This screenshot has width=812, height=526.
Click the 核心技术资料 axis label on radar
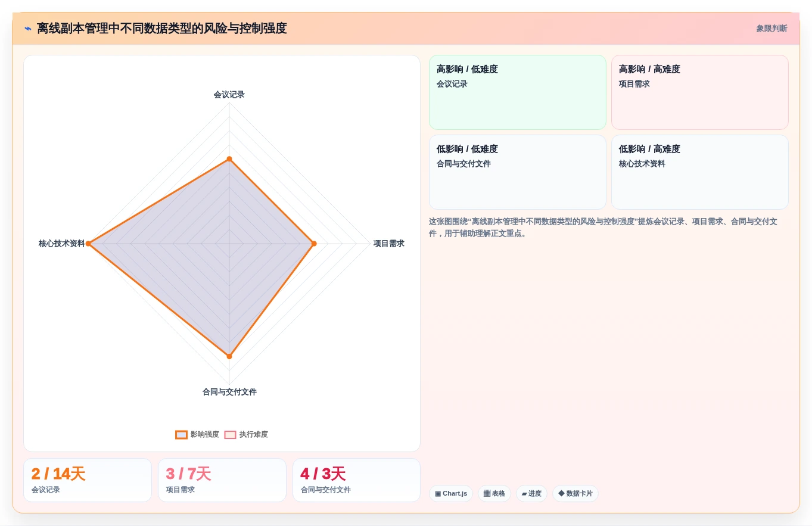(62, 244)
